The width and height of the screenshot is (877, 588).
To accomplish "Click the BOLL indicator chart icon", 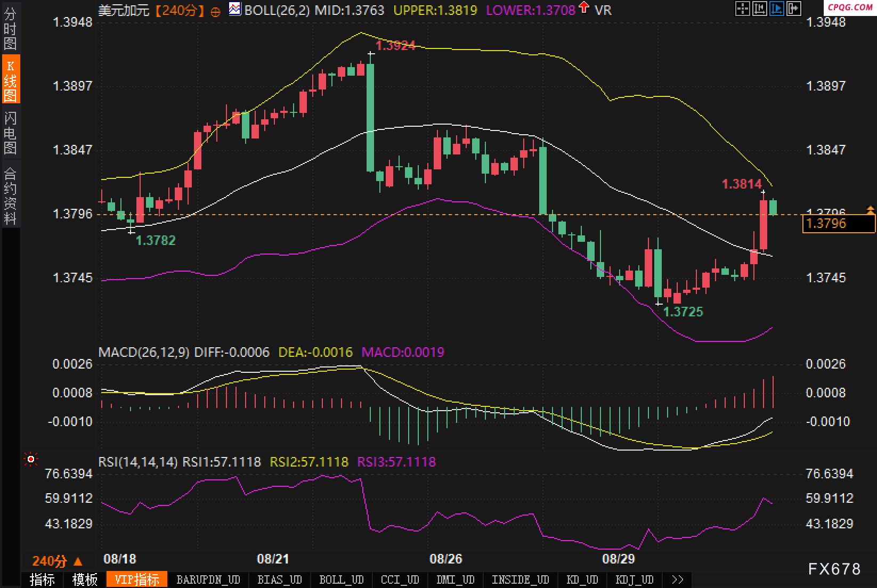I will (x=234, y=9).
